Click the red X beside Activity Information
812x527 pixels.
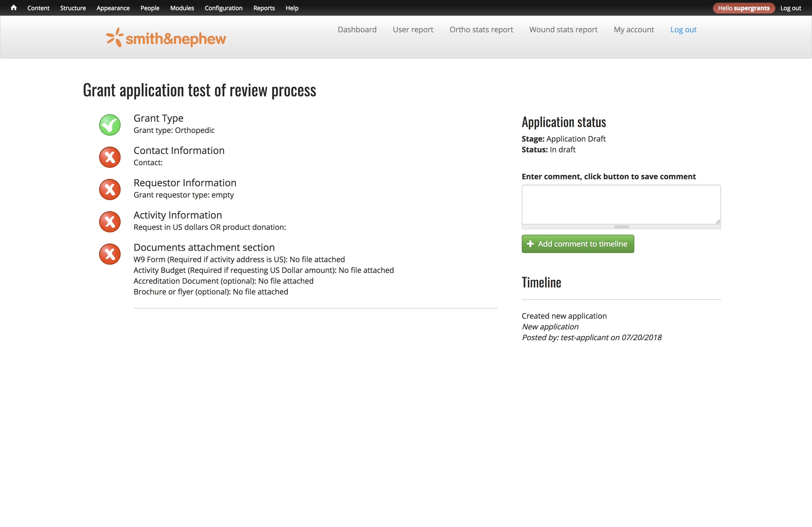point(110,222)
